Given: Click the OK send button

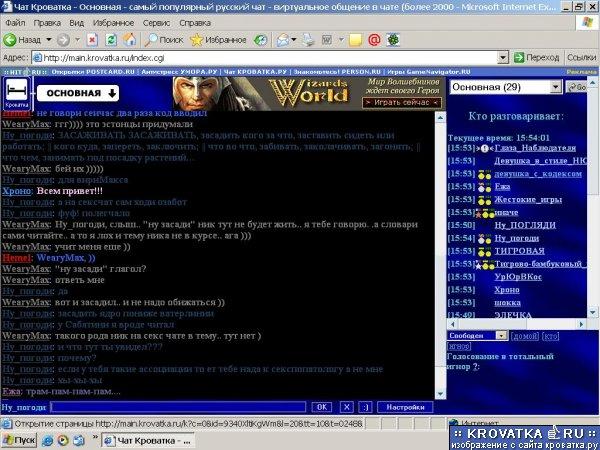Looking at the screenshot, I should point(321,407).
